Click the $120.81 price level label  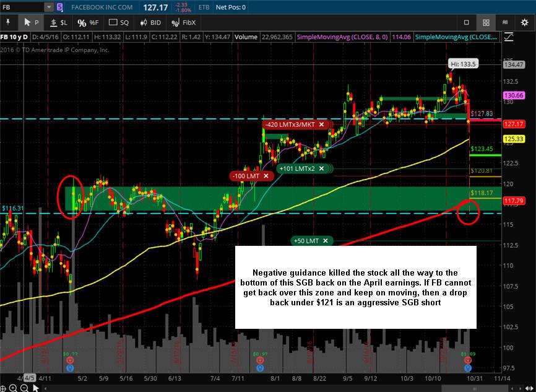point(482,171)
